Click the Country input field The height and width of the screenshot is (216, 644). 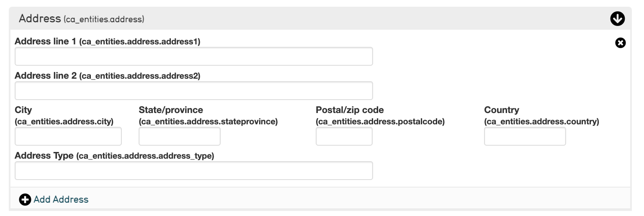[x=525, y=136]
